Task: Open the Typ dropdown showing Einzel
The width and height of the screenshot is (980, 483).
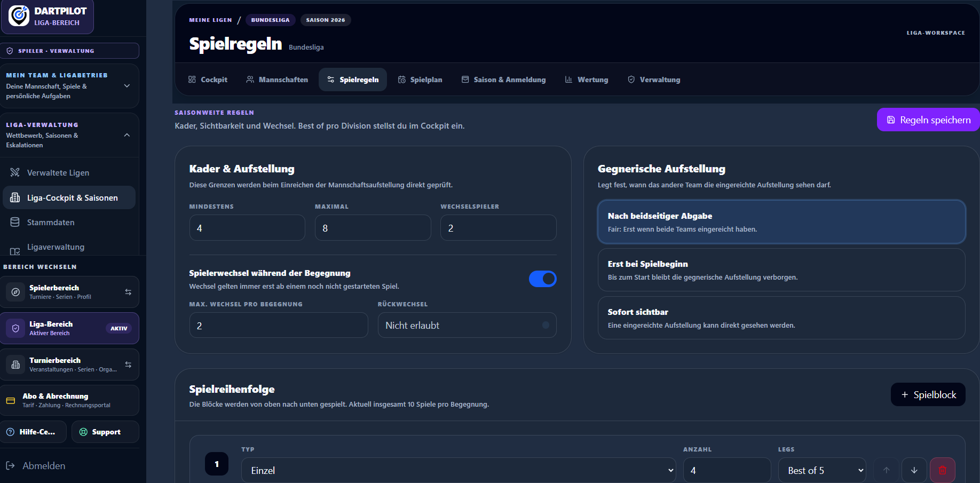Action: 460,470
